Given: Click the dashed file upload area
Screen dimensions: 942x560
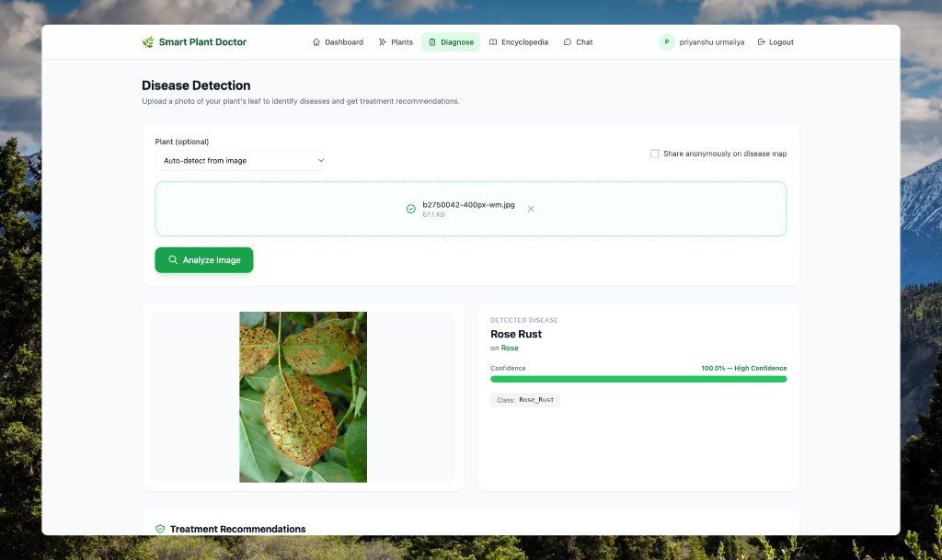Looking at the screenshot, I should tap(470, 209).
